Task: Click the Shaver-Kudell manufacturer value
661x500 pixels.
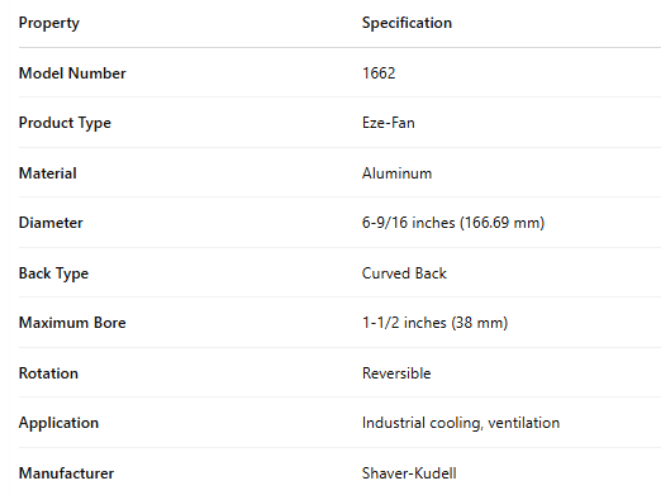Action: tap(409, 473)
